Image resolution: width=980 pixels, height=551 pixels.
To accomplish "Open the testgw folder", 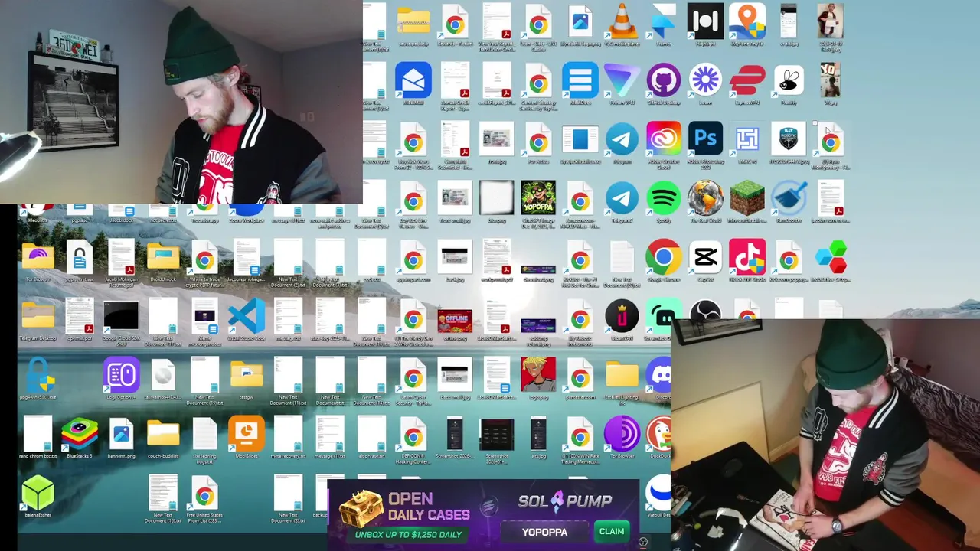I will click(x=247, y=376).
